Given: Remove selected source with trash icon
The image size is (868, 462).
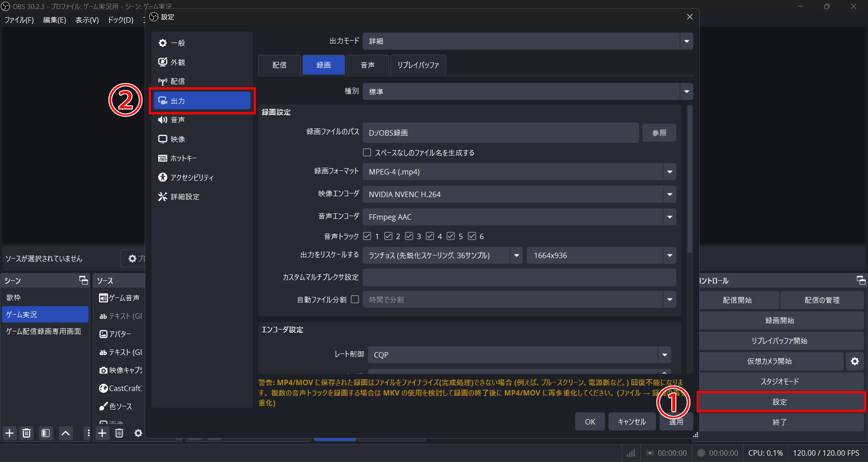Looking at the screenshot, I should (x=119, y=433).
